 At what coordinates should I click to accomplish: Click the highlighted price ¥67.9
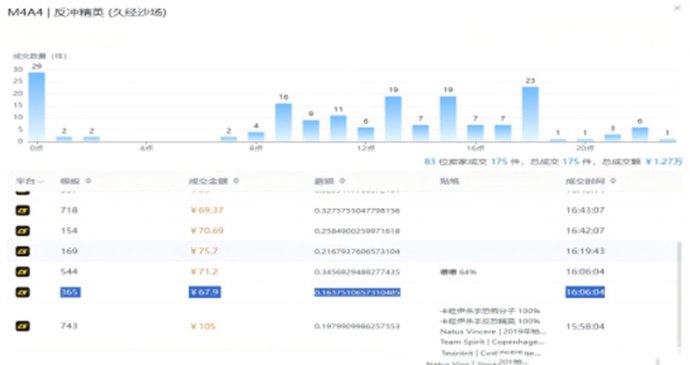[x=205, y=292]
